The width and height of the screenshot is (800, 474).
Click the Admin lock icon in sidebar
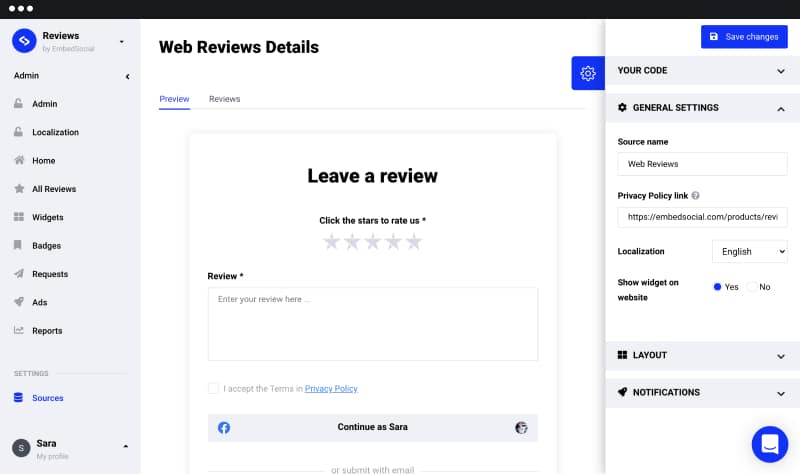point(18,104)
